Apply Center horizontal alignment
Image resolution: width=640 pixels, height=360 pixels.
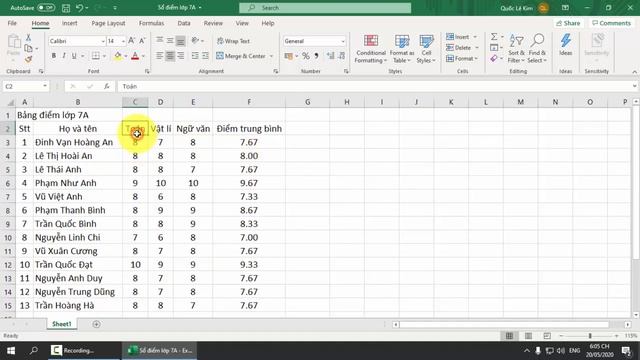pos(170,56)
